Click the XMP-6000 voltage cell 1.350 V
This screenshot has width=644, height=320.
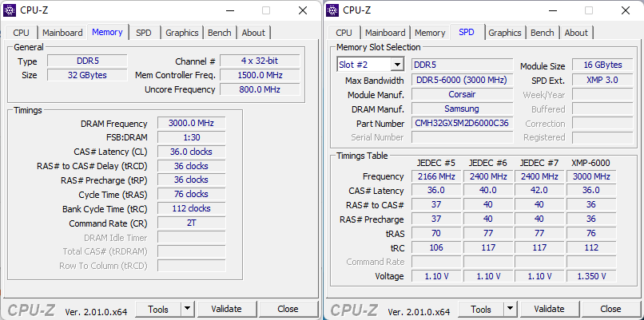coord(591,276)
